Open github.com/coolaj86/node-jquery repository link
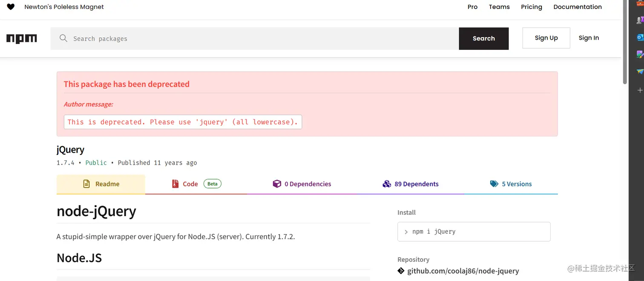Image resolution: width=644 pixels, height=281 pixels. point(463,271)
